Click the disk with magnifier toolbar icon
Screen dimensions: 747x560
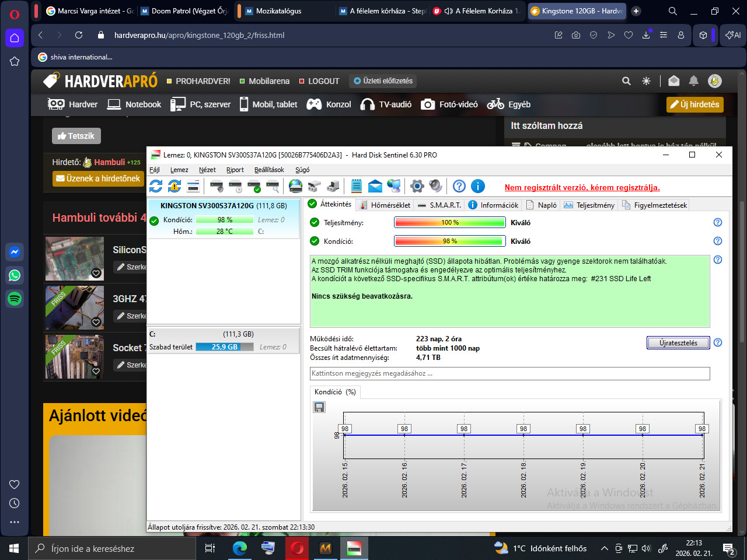pyautogui.click(x=273, y=187)
